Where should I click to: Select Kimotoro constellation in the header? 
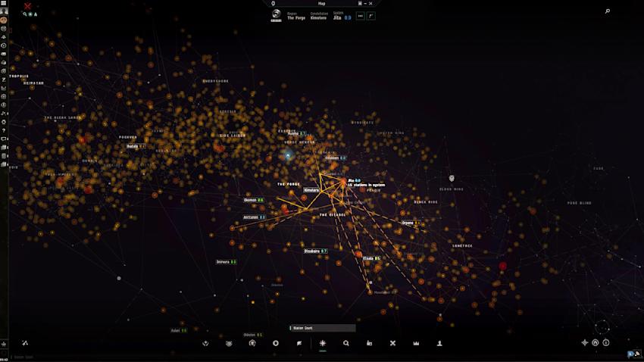pyautogui.click(x=318, y=17)
